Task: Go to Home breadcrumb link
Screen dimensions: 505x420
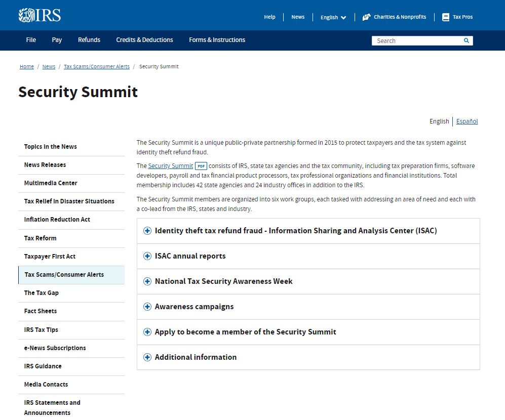Action: (x=27, y=67)
